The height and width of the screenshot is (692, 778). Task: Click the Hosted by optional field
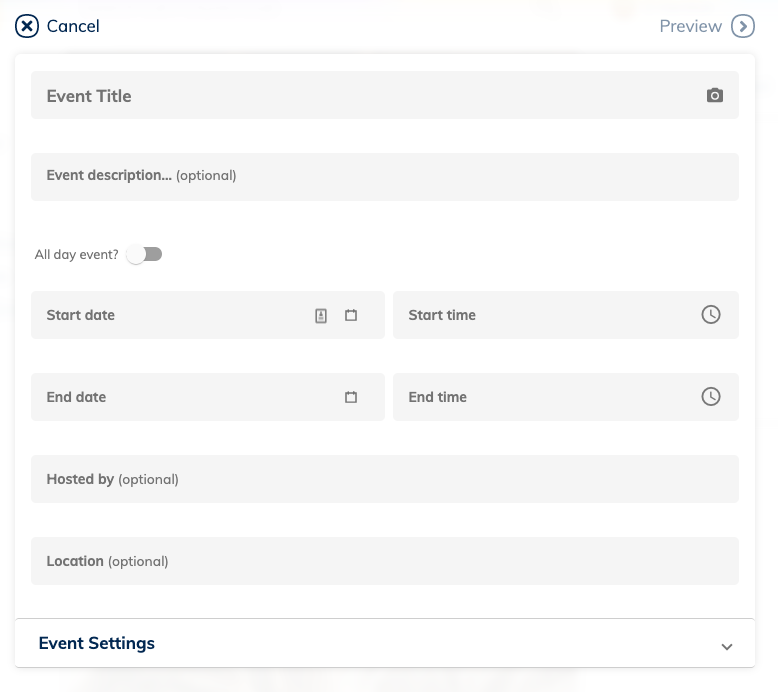(x=385, y=479)
